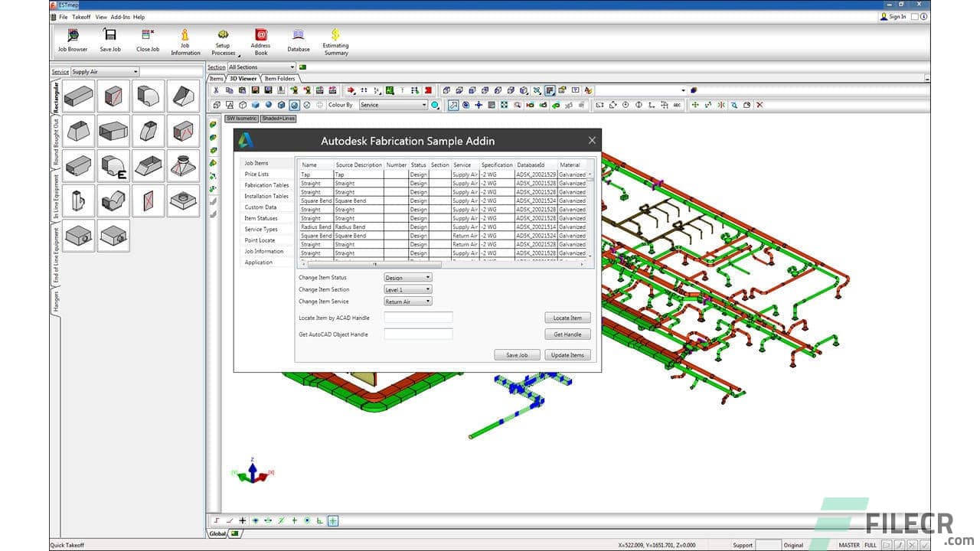Switch to the Item Folders tab

click(279, 78)
